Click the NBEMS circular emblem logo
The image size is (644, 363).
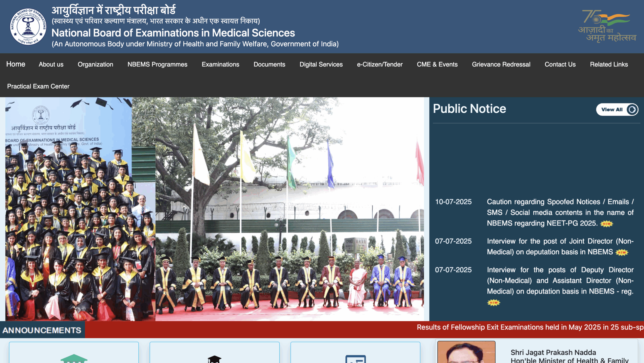[28, 27]
